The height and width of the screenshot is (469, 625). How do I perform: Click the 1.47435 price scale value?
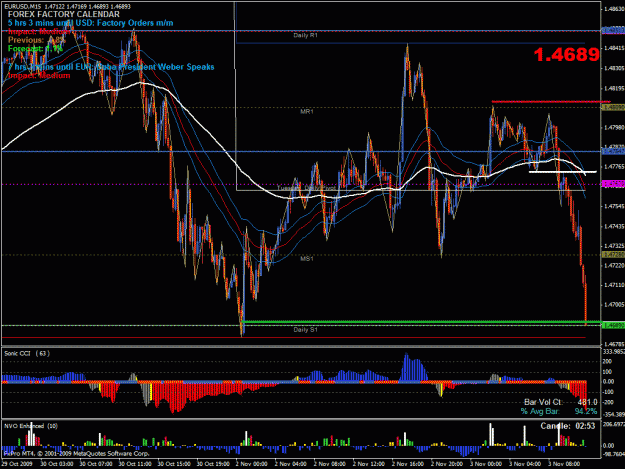(614, 226)
